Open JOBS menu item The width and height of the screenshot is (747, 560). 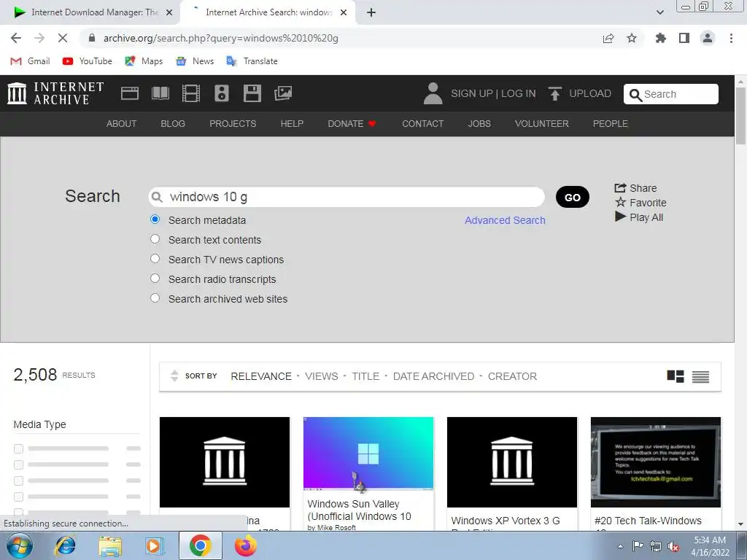coord(479,124)
